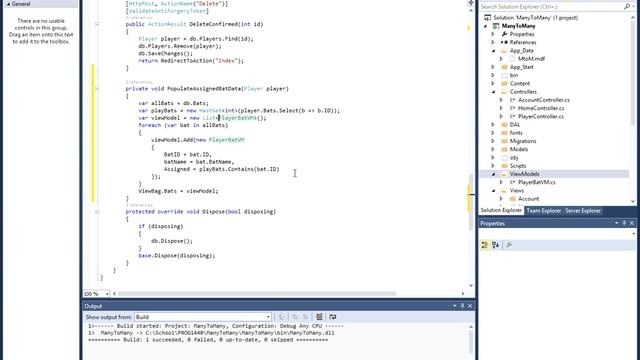640x360 pixels.
Task: Click Alphabetical sort icon in Properties panel
Action: (x=495, y=245)
